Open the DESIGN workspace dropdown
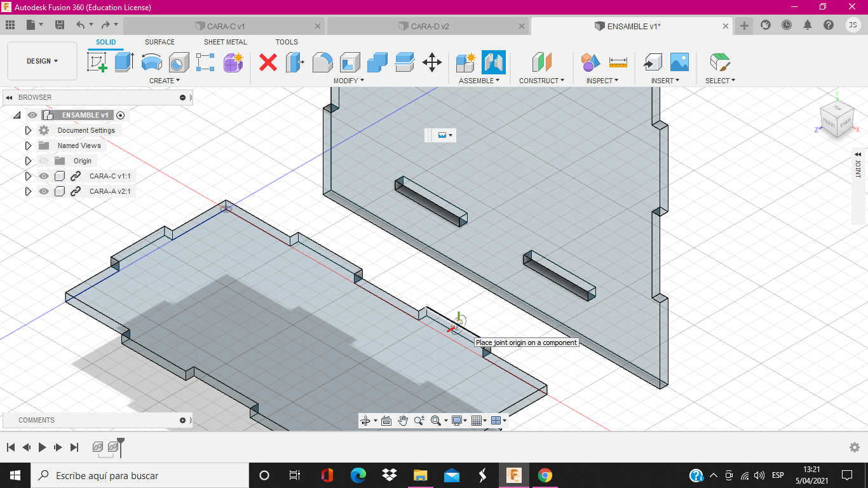Image resolution: width=868 pixels, height=488 pixels. pos(42,61)
